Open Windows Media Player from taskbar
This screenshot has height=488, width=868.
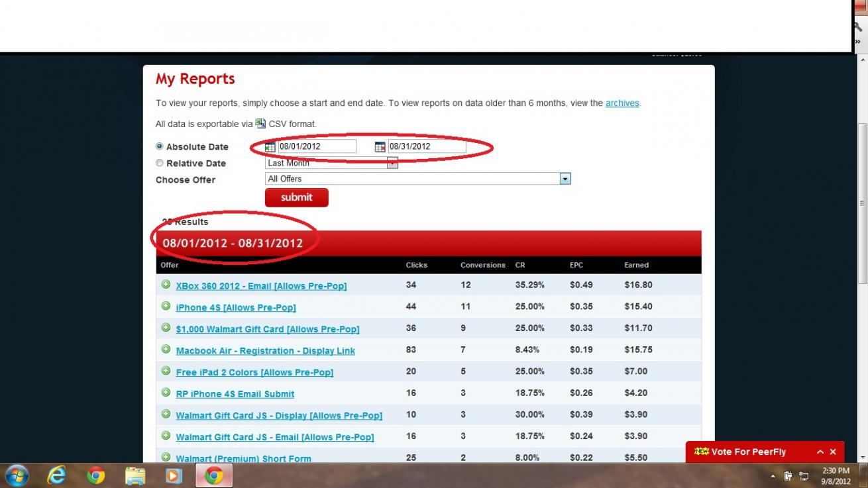(174, 475)
